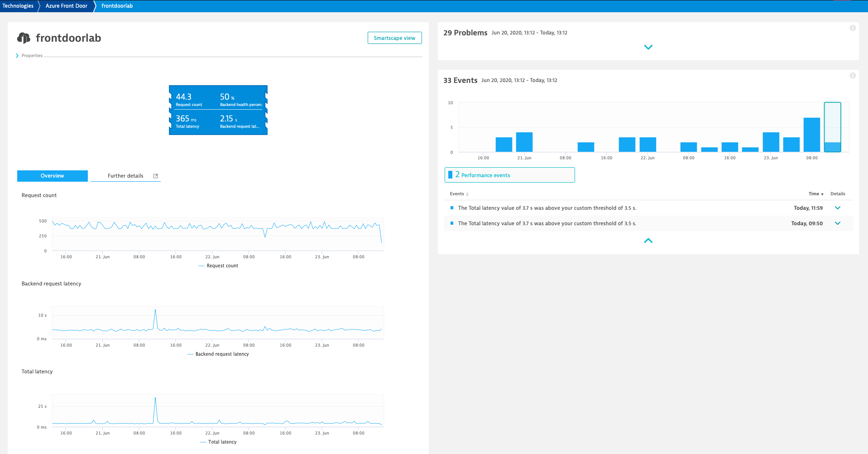Click the frontdoorlab cloud icon

pyautogui.click(x=24, y=38)
